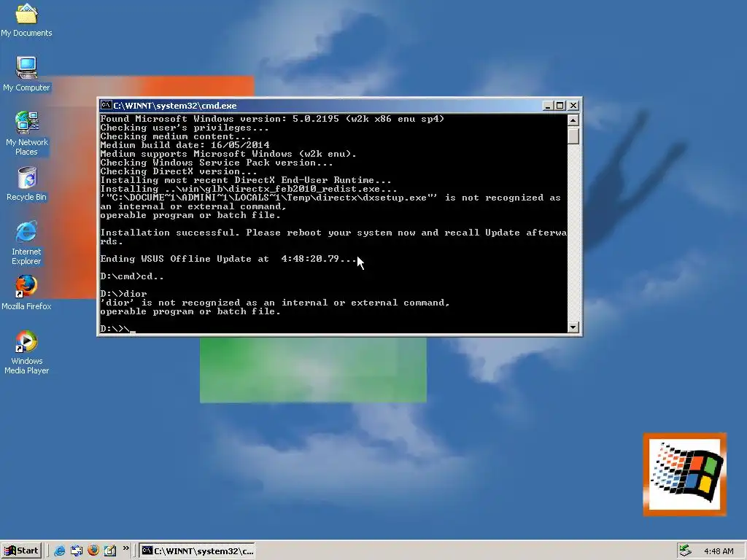The width and height of the screenshot is (747, 560).
Task: Launch Firefox from Quick Launch bar
Action: click(x=93, y=551)
